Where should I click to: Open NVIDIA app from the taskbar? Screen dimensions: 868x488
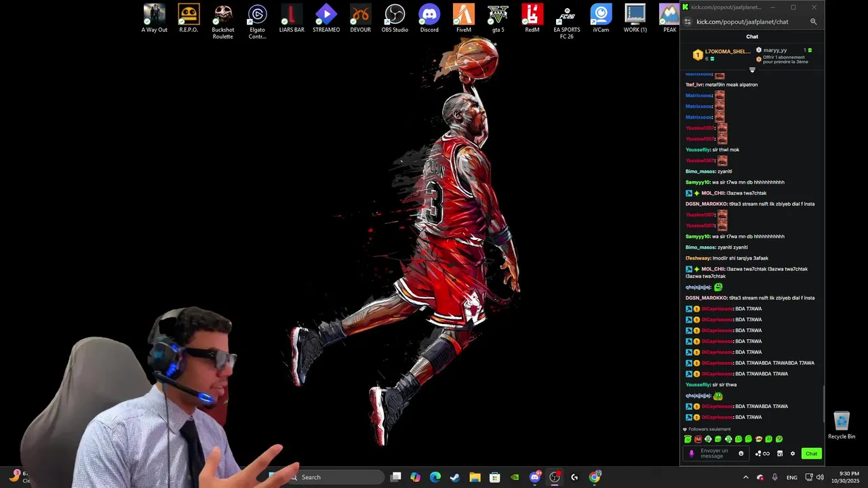point(515,477)
